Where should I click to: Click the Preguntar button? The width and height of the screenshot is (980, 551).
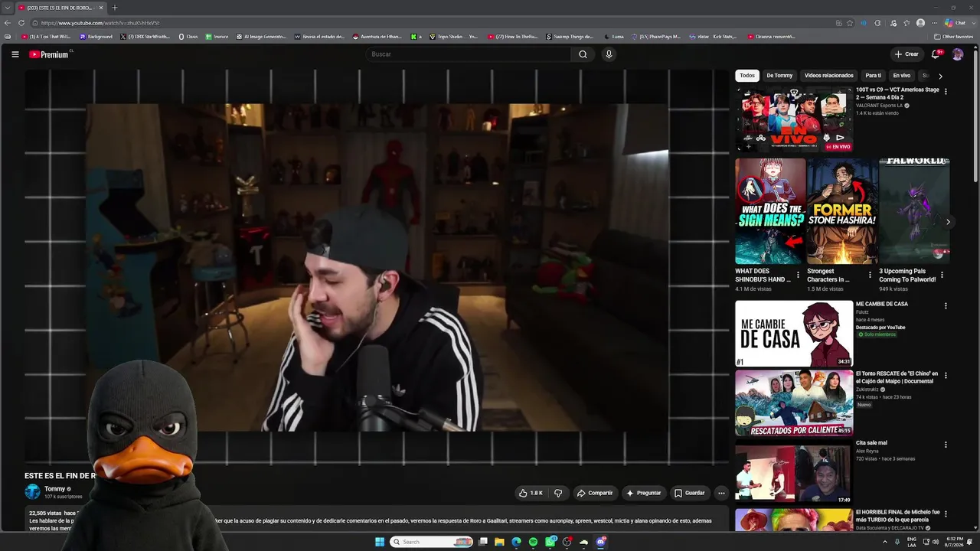(644, 493)
